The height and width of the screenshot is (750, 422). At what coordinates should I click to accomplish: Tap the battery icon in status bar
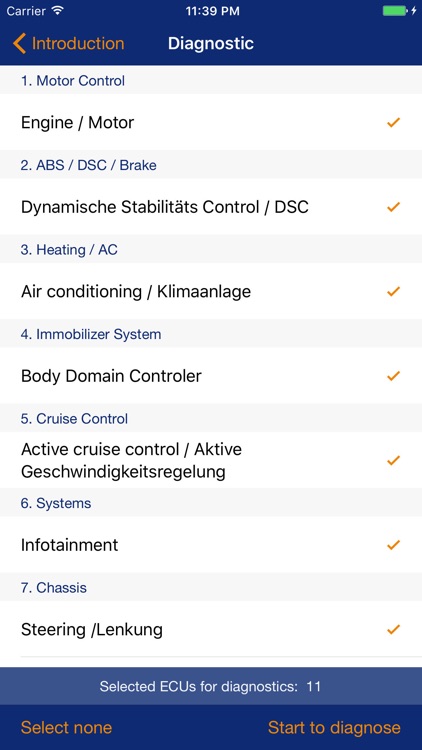pyautogui.click(x=395, y=11)
